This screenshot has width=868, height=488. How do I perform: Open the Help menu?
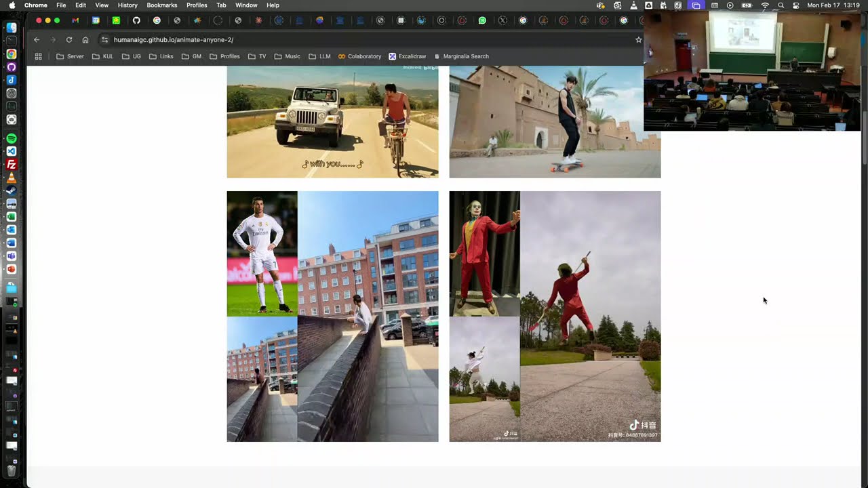pos(273,5)
